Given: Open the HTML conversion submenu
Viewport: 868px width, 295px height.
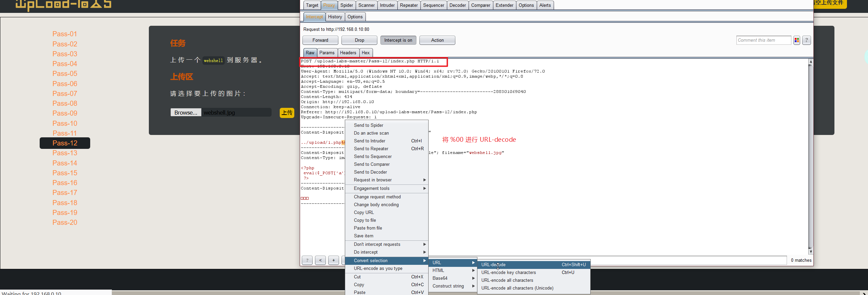Looking at the screenshot, I should coord(453,271).
